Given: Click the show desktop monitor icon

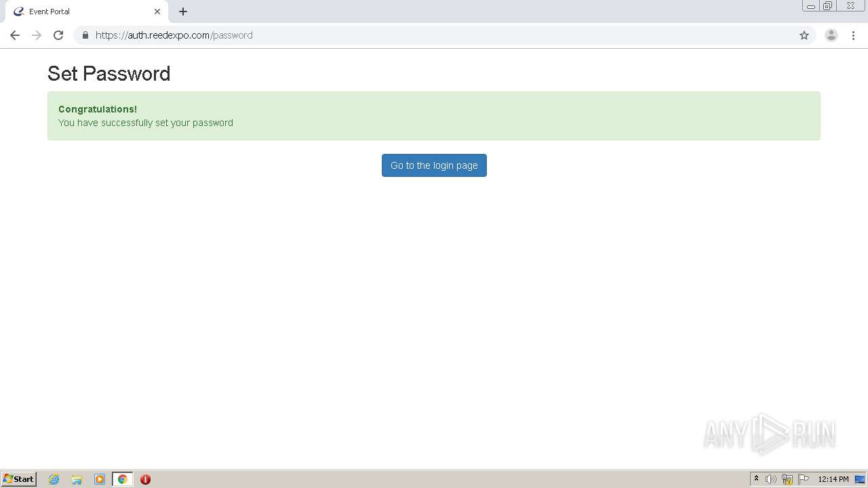Looking at the screenshot, I should (x=860, y=479).
